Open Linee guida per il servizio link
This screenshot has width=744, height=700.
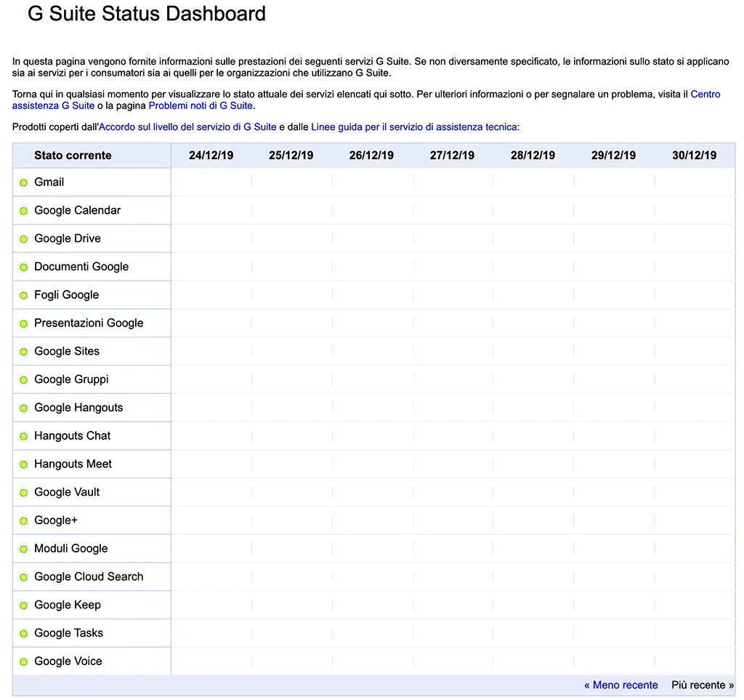(x=414, y=126)
